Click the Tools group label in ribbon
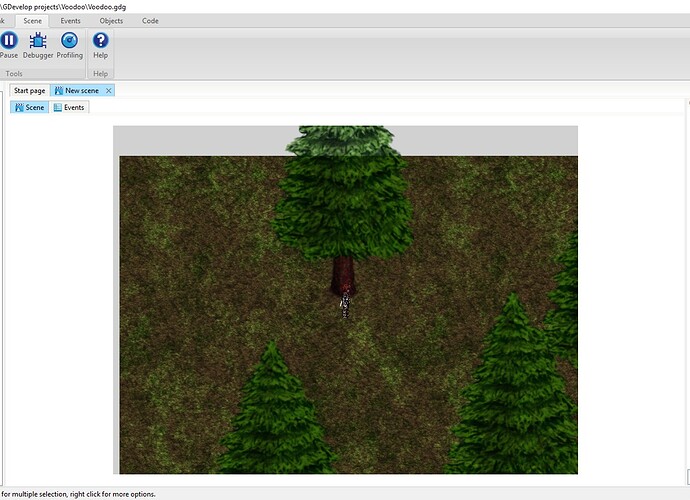 click(x=14, y=74)
